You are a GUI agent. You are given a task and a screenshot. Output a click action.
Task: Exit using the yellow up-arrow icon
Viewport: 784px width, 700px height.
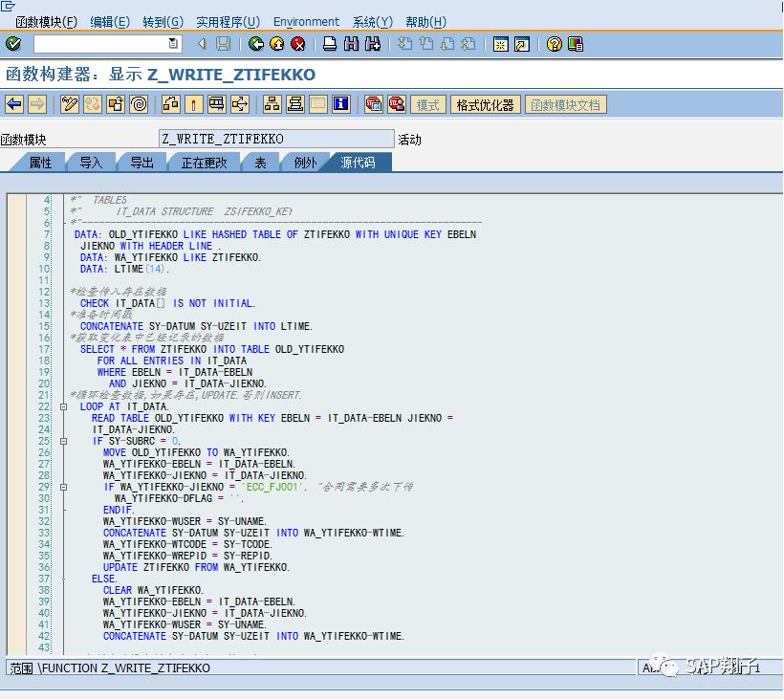pos(277,44)
